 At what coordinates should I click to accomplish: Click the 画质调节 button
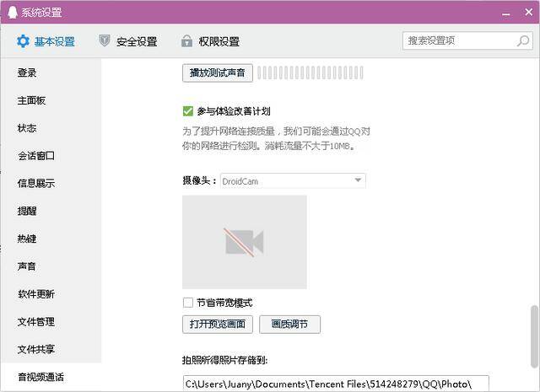point(289,325)
